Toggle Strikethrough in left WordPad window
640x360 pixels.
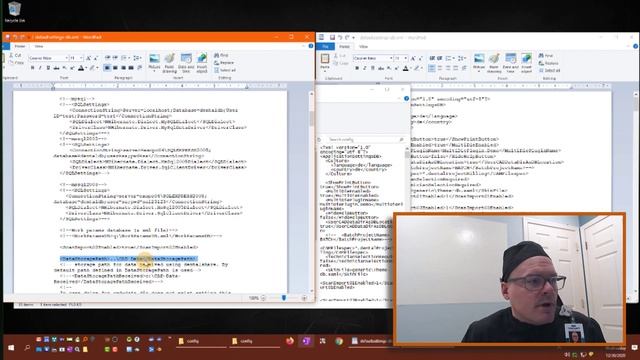(x=56, y=68)
